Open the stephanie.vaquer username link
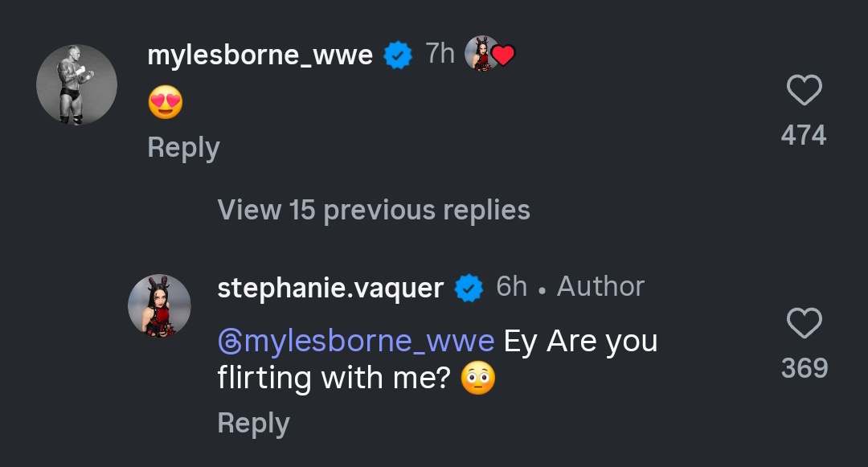This screenshot has height=467, width=868. [x=330, y=288]
